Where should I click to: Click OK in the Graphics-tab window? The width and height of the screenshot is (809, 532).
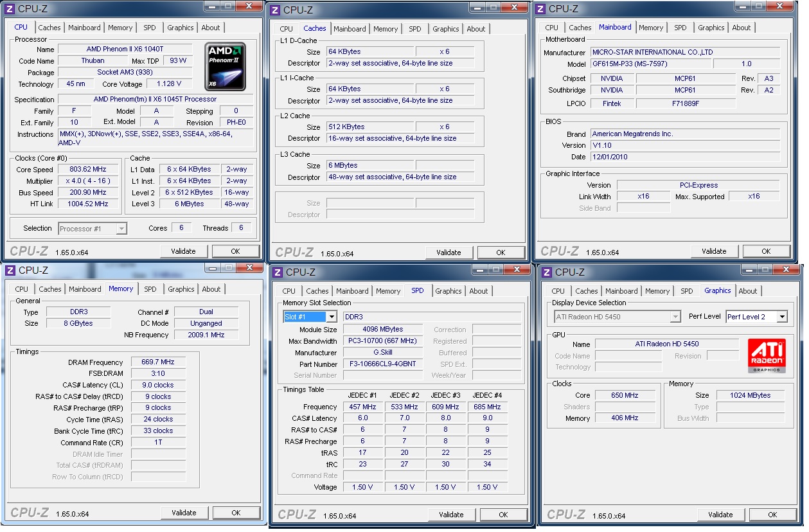pyautogui.click(x=772, y=515)
